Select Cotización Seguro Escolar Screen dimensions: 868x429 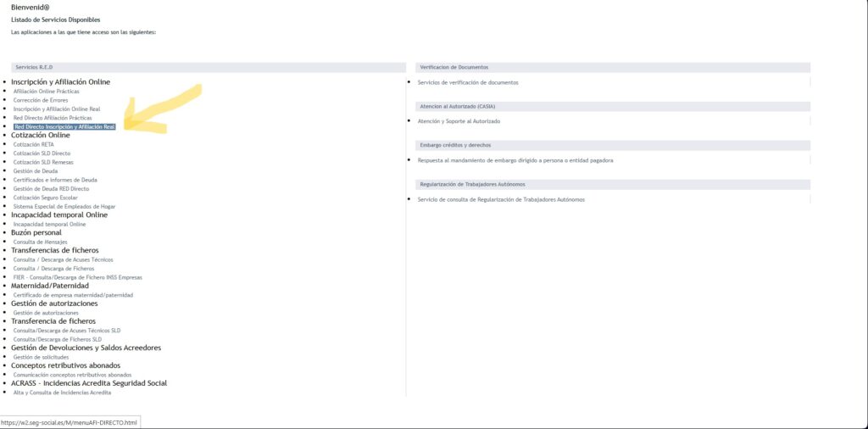pyautogui.click(x=45, y=198)
